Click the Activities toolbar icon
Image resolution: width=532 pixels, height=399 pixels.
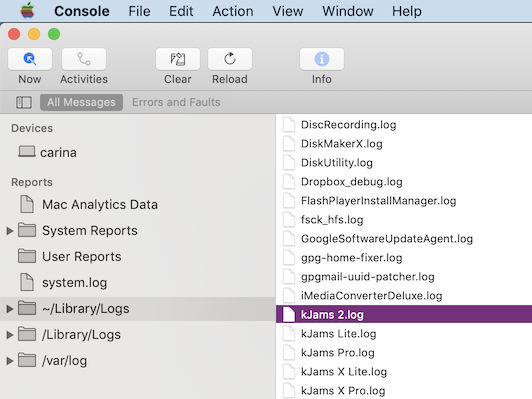(x=84, y=59)
